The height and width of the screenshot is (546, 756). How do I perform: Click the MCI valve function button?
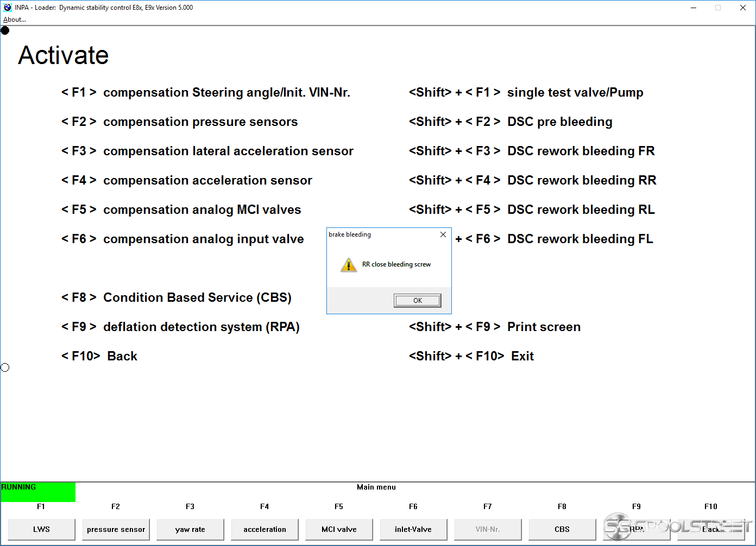[339, 529]
